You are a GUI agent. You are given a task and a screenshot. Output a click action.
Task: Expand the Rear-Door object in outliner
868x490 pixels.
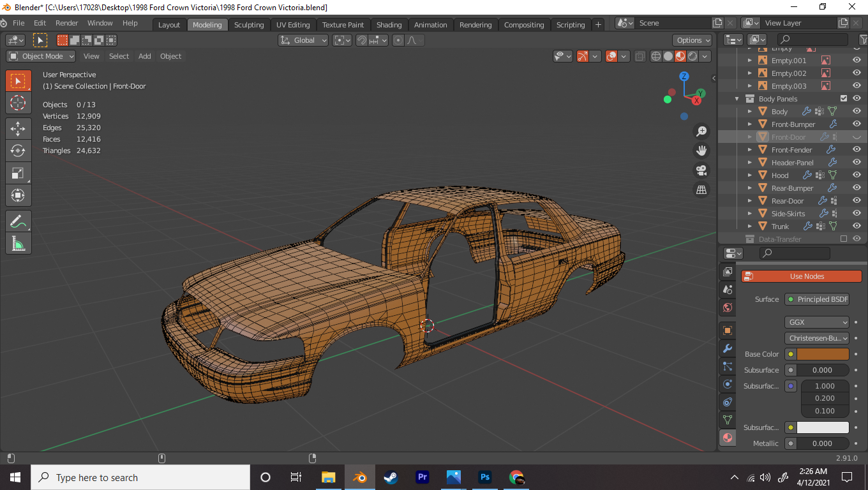coord(750,200)
